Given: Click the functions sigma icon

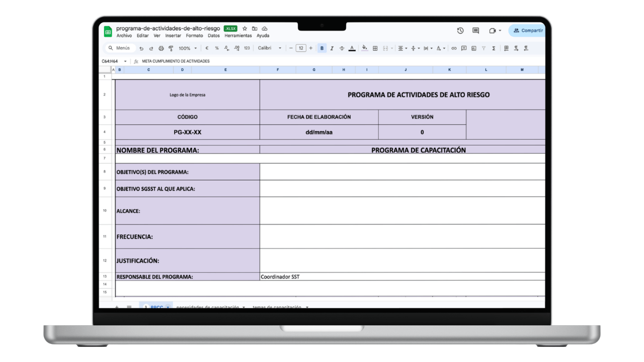Looking at the screenshot, I should point(494,48).
